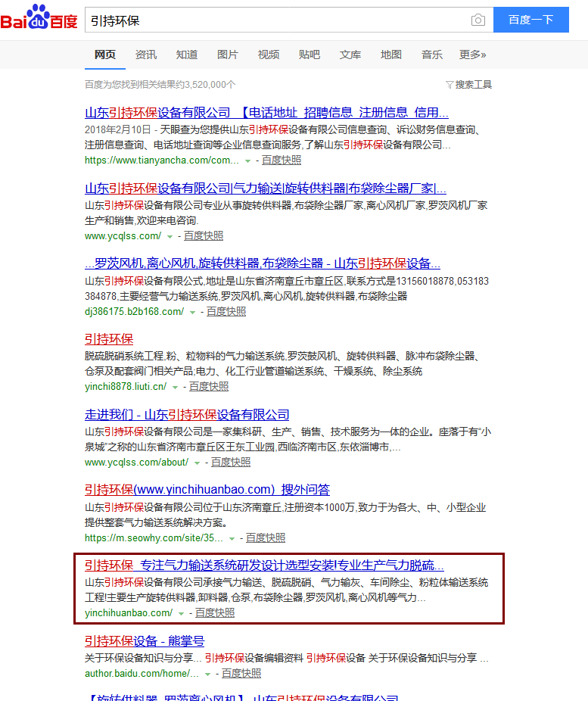Expand arrow next to www.ycqlss.com/ URL
Viewport: 588px width, 701px height.
pyautogui.click(x=170, y=236)
